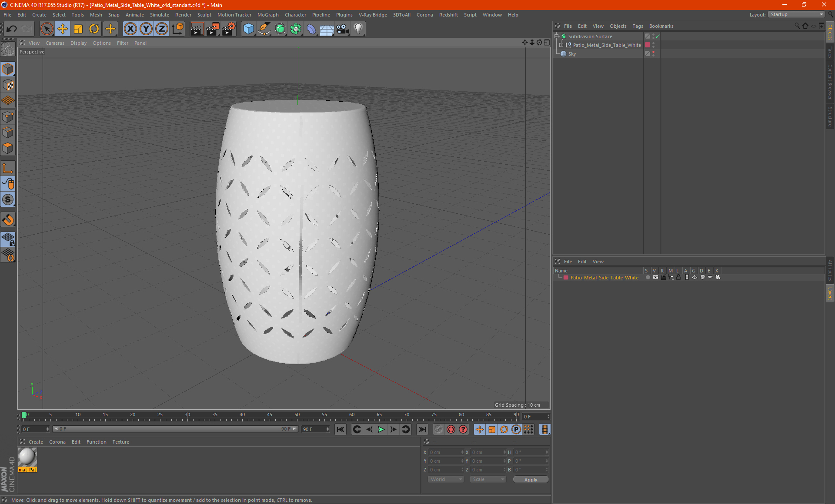
Task: Click the viewport maximize toggle icon
Action: [x=547, y=43]
